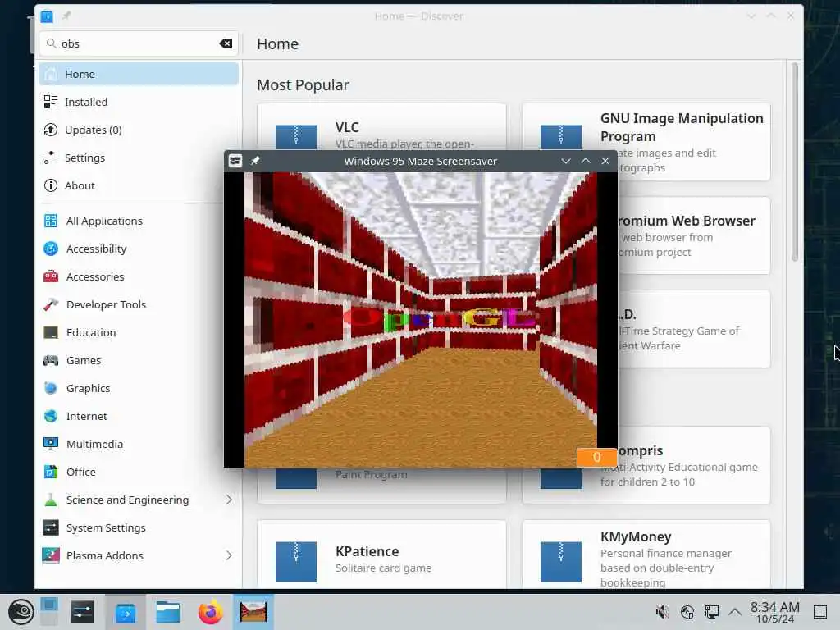
Task: Click the 8:34 AM clock in the tray
Action: pos(774,612)
